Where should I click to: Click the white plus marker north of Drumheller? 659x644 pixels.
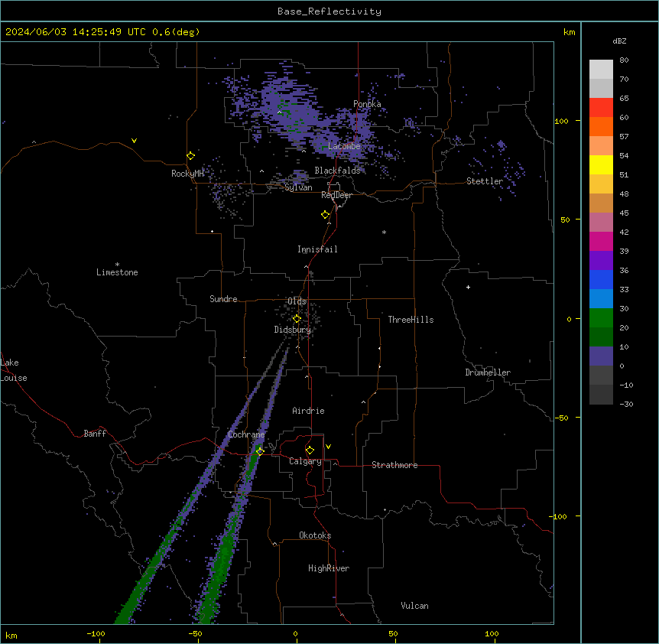coord(468,287)
